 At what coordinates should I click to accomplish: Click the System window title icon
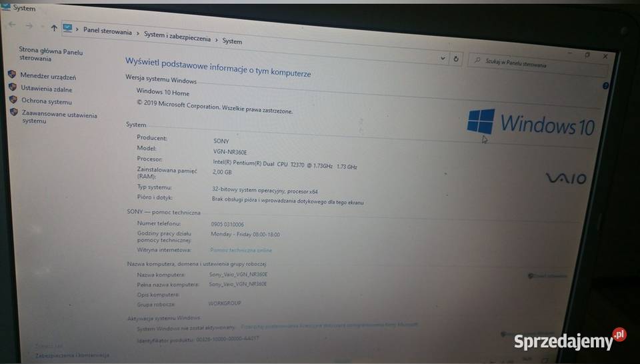(6, 7)
